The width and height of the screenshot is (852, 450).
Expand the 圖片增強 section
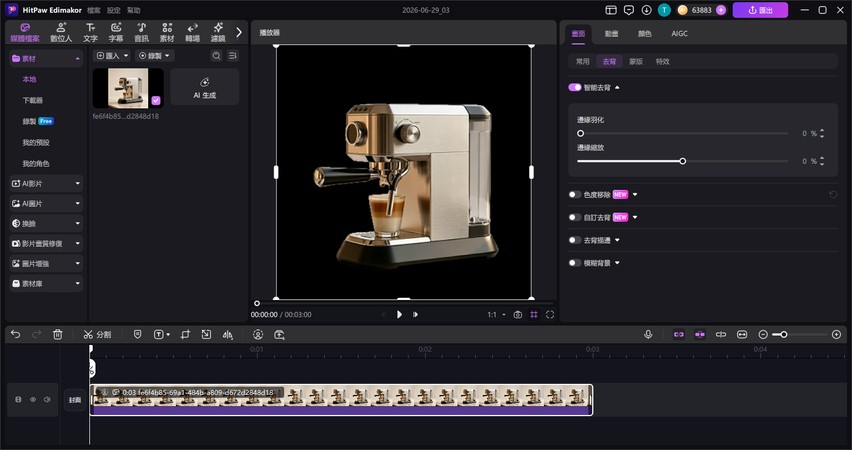pyautogui.click(x=46, y=264)
